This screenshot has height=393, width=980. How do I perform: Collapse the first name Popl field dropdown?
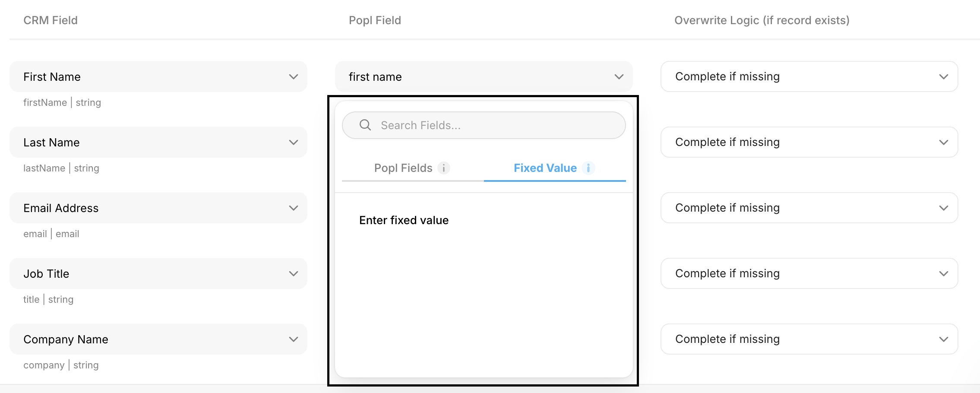[484, 77]
